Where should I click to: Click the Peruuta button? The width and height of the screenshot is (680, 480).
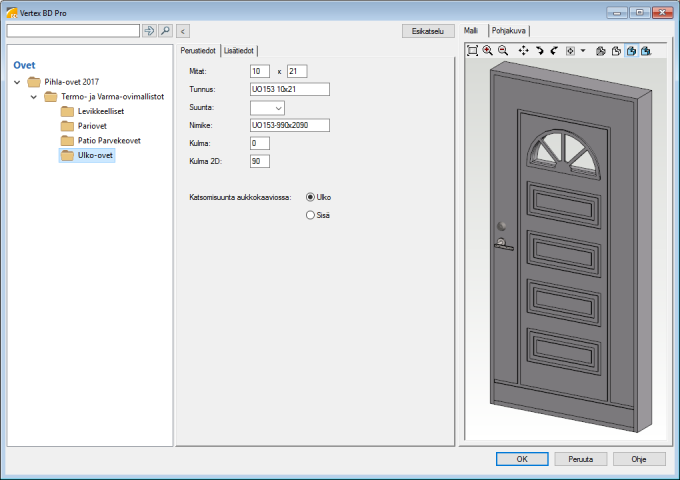580,459
